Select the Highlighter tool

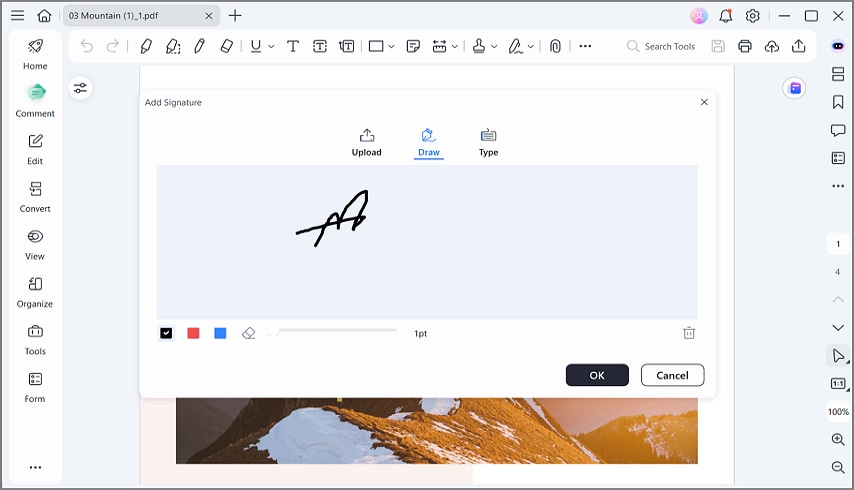tap(145, 46)
